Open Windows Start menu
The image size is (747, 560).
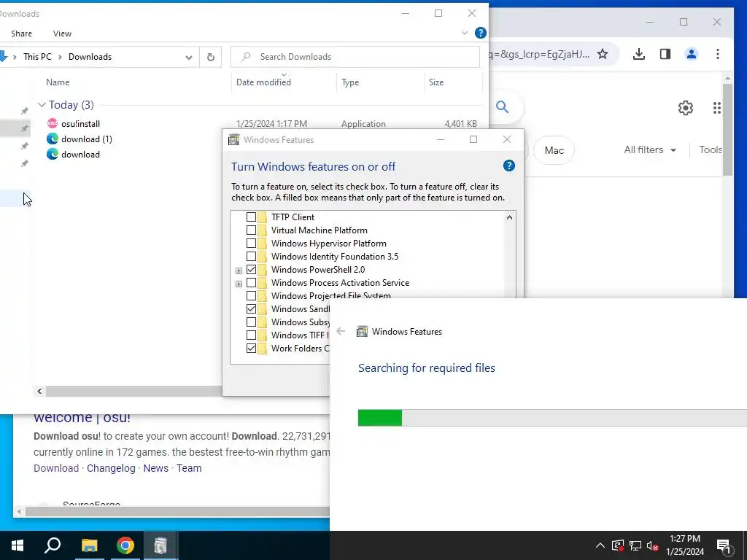coord(18,545)
